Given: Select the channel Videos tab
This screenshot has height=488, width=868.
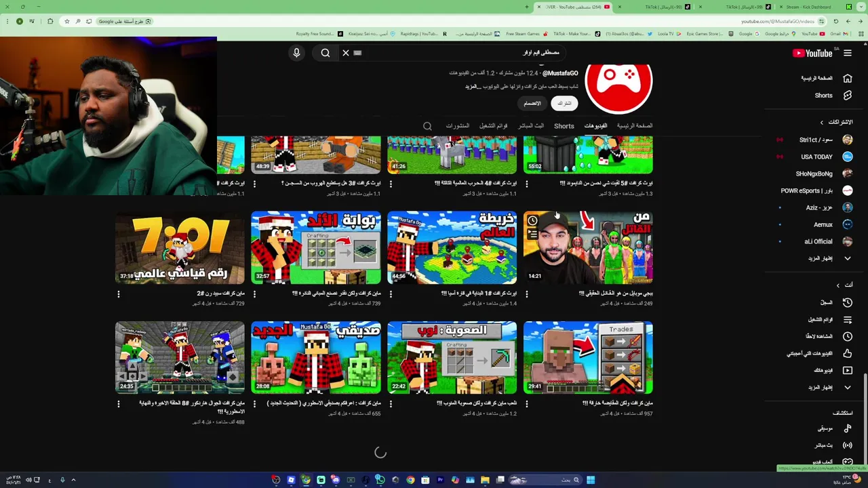Looking at the screenshot, I should (x=596, y=126).
